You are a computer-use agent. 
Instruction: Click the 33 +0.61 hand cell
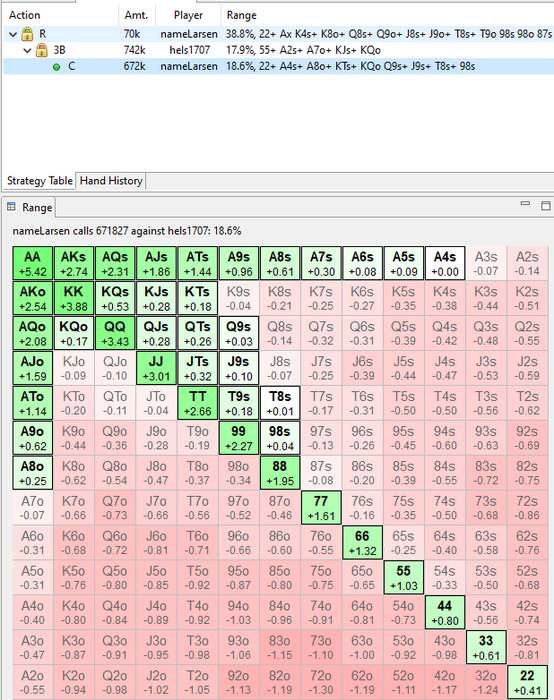click(486, 647)
